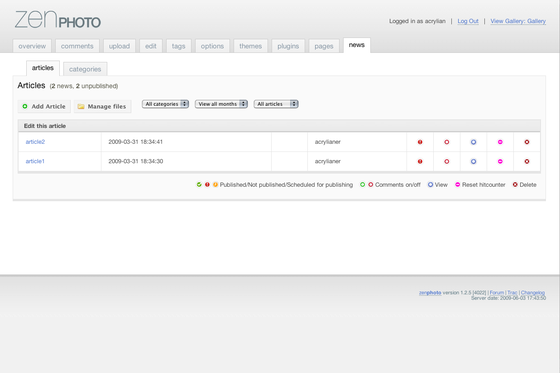Viewport: 560px width, 373px height.
Task: Open the View all months dropdown
Action: [x=221, y=104]
